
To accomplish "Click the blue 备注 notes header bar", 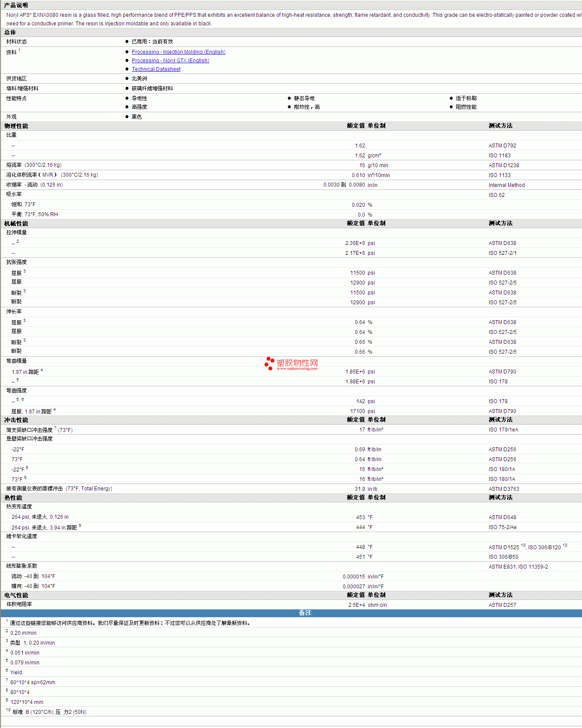I will [x=291, y=613].
